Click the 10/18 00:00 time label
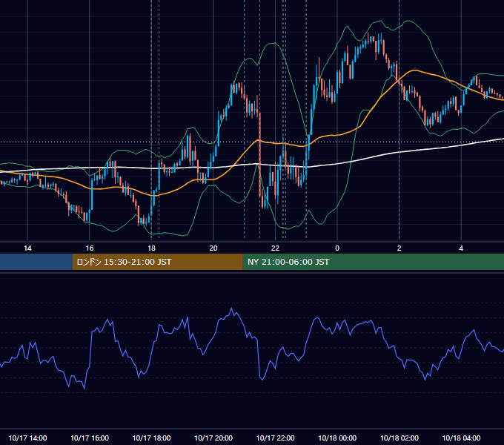 (x=337, y=438)
